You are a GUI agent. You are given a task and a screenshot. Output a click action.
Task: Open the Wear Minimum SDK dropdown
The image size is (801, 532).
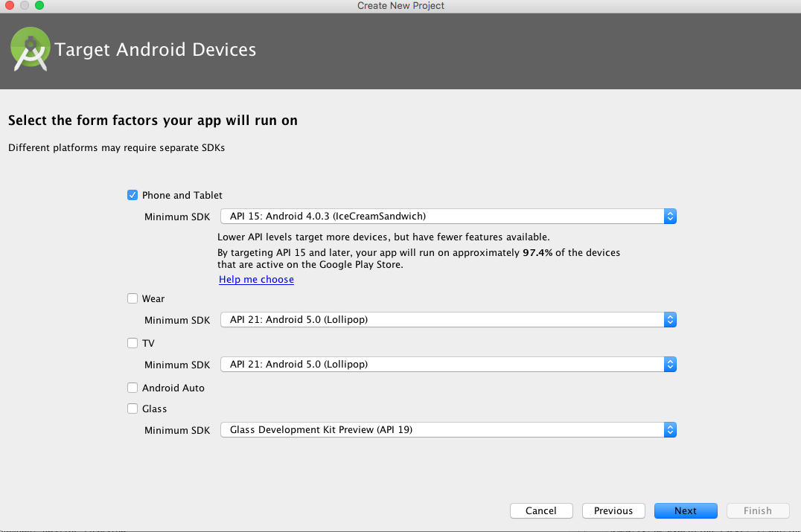[447, 320]
